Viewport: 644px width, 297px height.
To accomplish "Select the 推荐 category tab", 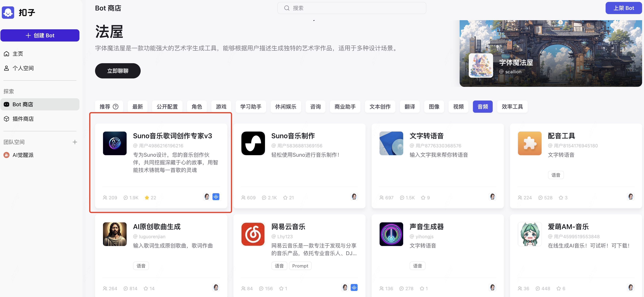I will 109,107.
